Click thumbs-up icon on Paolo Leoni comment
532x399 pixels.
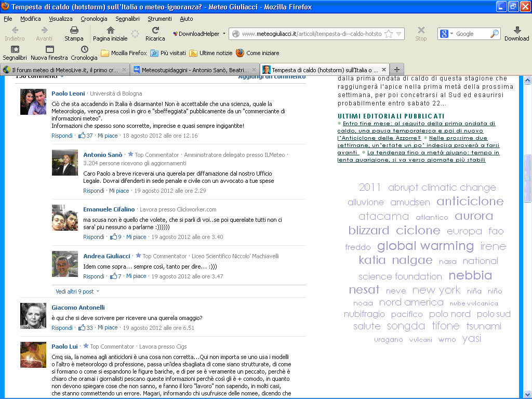click(82, 136)
